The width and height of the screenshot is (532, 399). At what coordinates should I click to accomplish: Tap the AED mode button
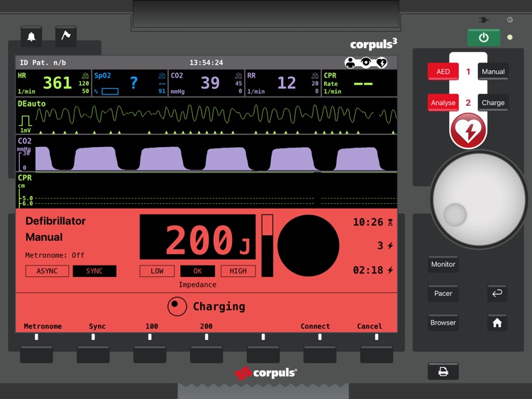pos(443,72)
